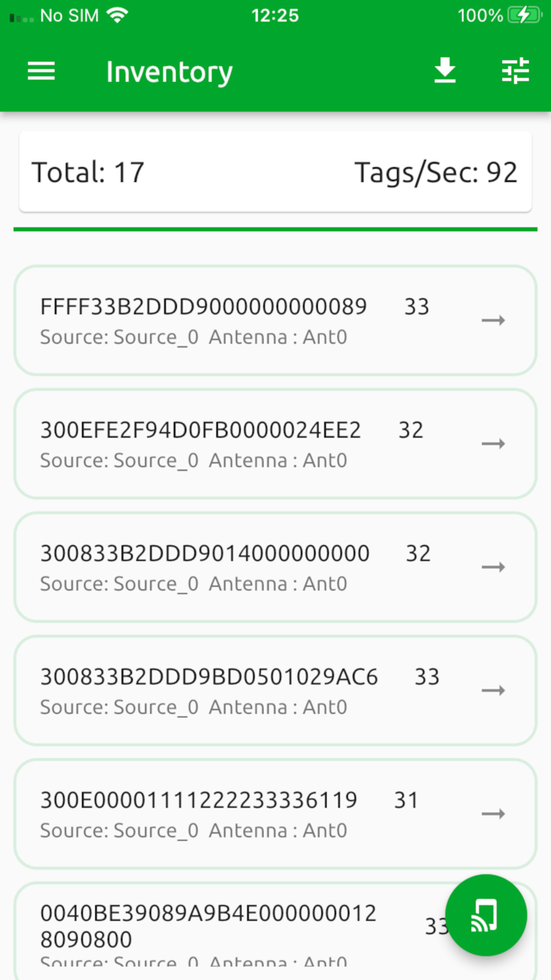
Task: Open arrow for tag 300833B2DDD9014000000000
Action: click(494, 567)
